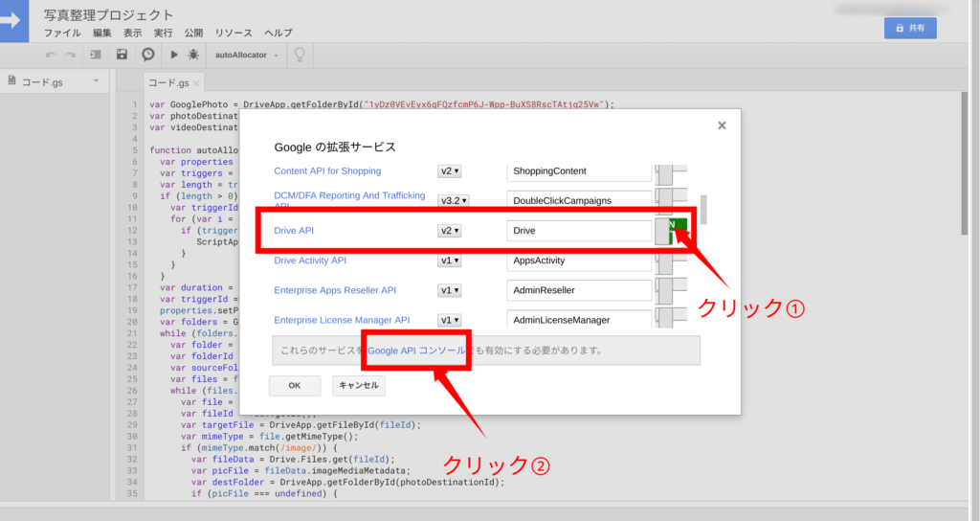980x521 pixels.
Task: Open the Google API コンソール link
Action: [416, 351]
